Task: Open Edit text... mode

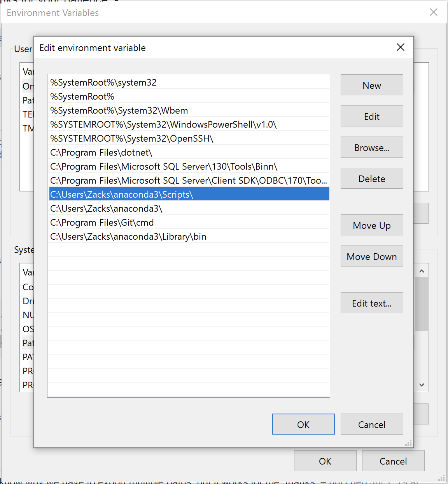Action: (372, 303)
